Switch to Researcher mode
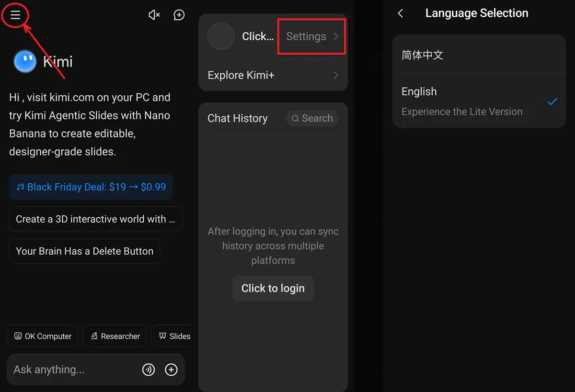575x392 pixels. point(115,336)
